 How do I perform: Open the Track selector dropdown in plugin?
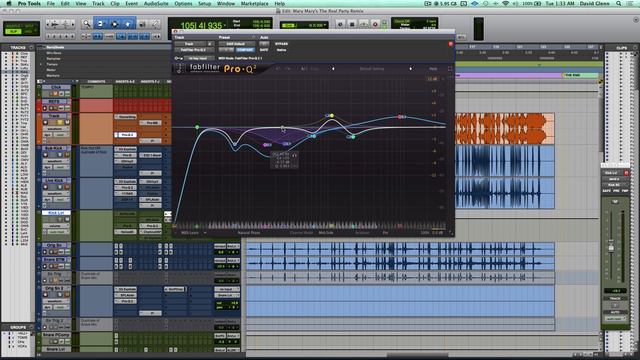tap(189, 44)
